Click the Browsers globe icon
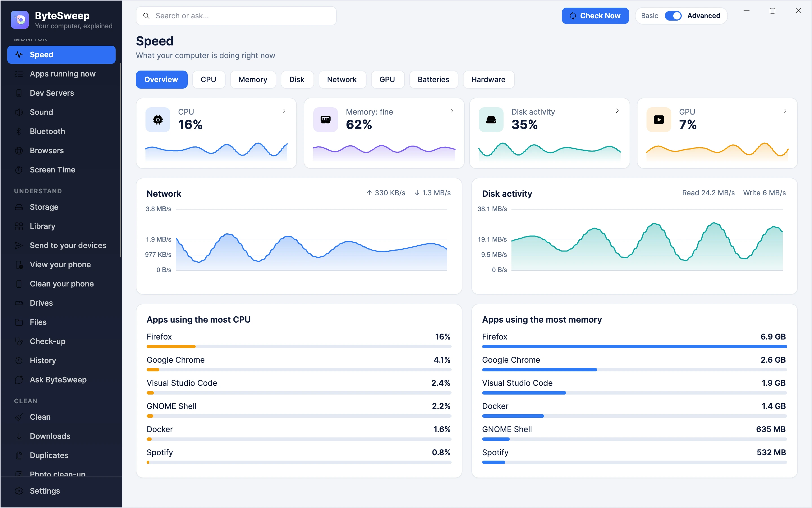The height and width of the screenshot is (508, 812). [x=19, y=150]
